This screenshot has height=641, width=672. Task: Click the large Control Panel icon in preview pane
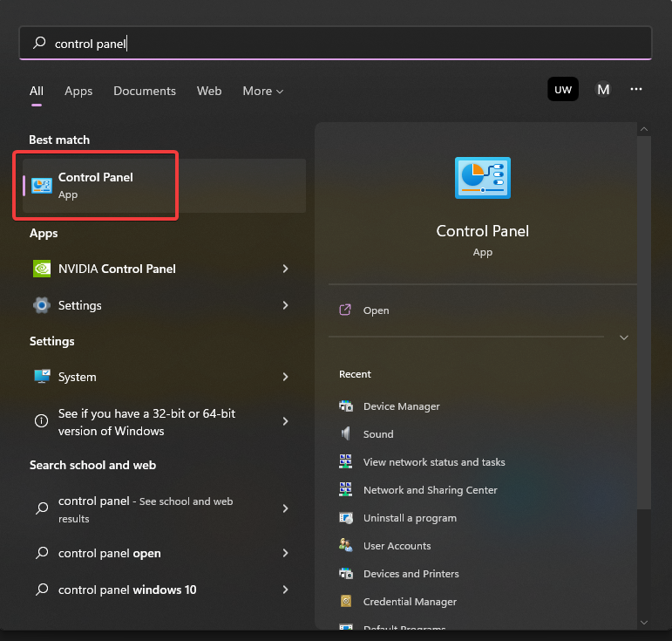click(x=483, y=178)
